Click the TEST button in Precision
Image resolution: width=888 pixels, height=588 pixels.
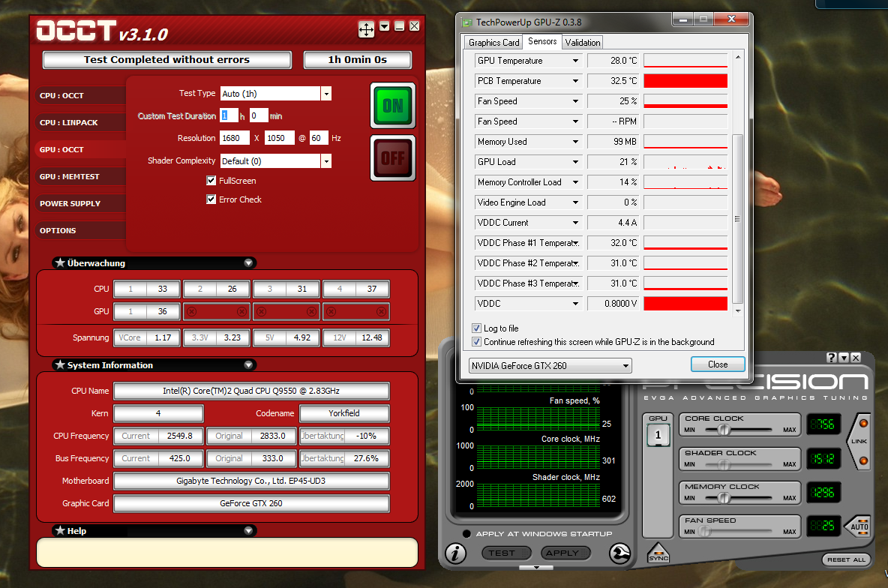pos(505,553)
